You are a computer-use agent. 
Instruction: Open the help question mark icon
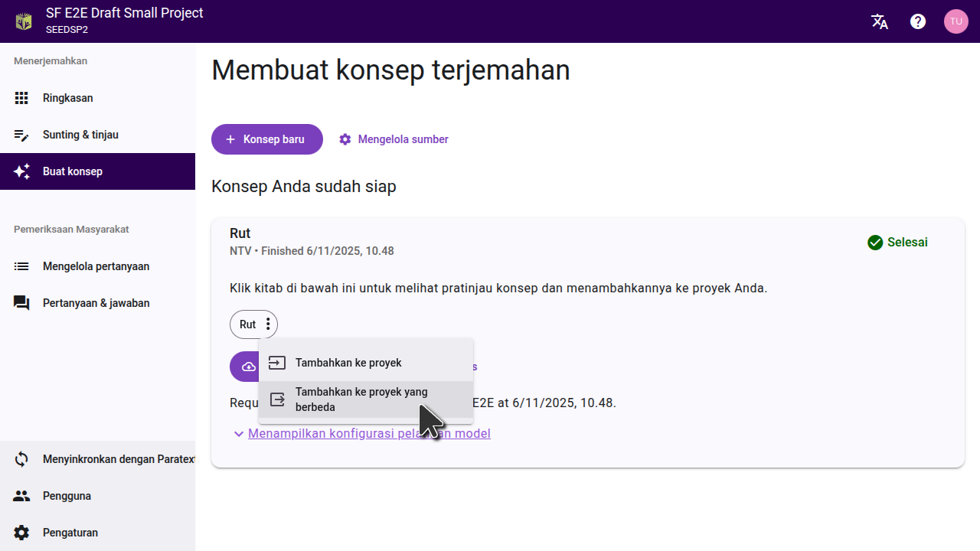coord(918,21)
